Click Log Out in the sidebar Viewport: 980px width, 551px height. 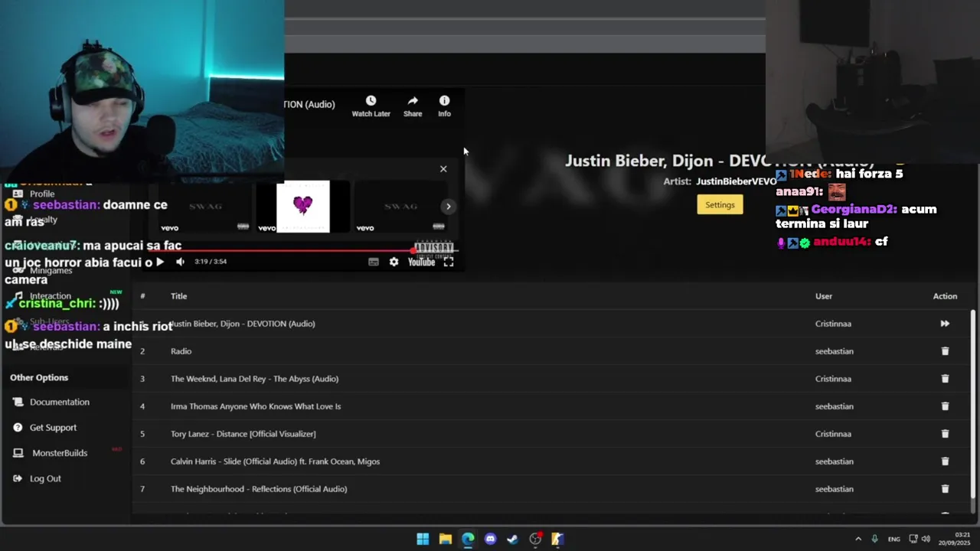[45, 478]
